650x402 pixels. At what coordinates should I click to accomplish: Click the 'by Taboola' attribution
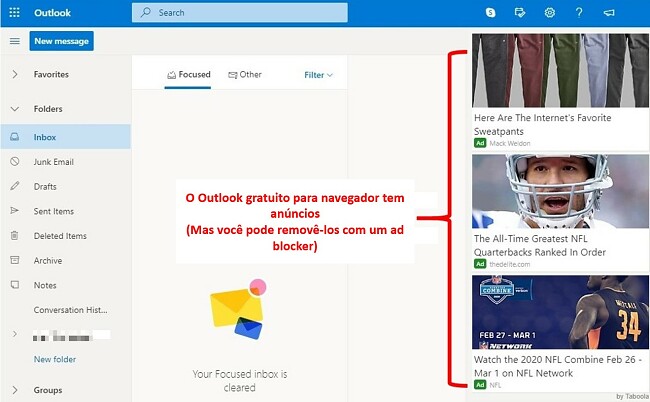tap(632, 397)
